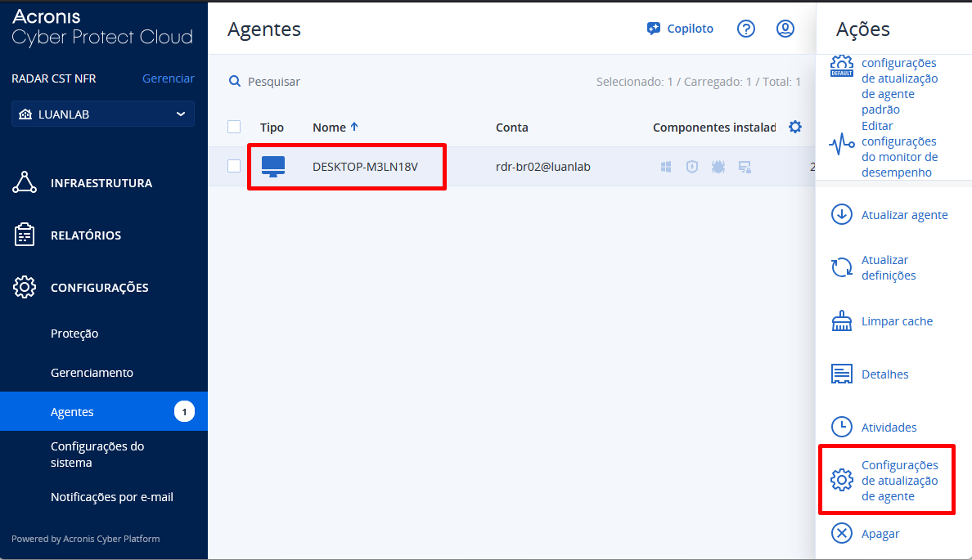
Task: Open the Detalhes action
Action: [884, 374]
